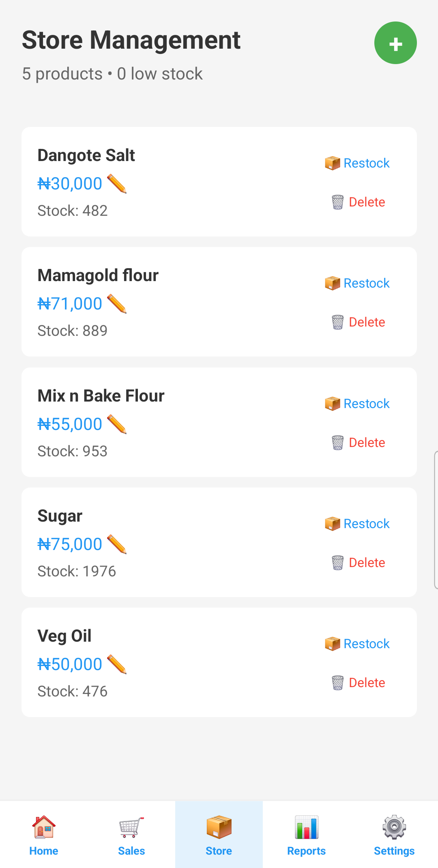
Task: Click the Sugar price edit pencil
Action: (x=117, y=544)
